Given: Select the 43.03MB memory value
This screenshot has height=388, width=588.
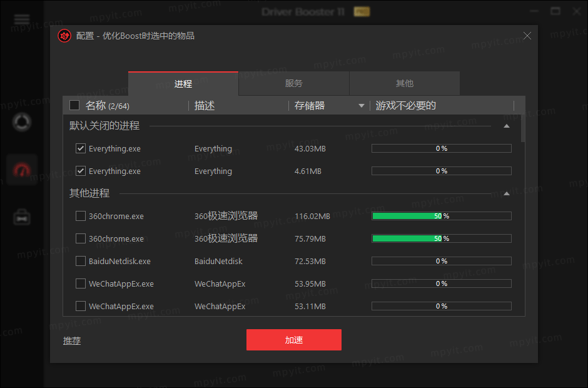Looking at the screenshot, I should (x=310, y=148).
